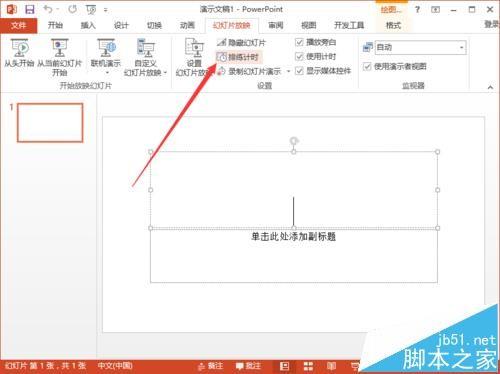Image resolution: width=500 pixels, height=374 pixels.
Task: Click the Save icon in quick access toolbar
Action: point(30,9)
